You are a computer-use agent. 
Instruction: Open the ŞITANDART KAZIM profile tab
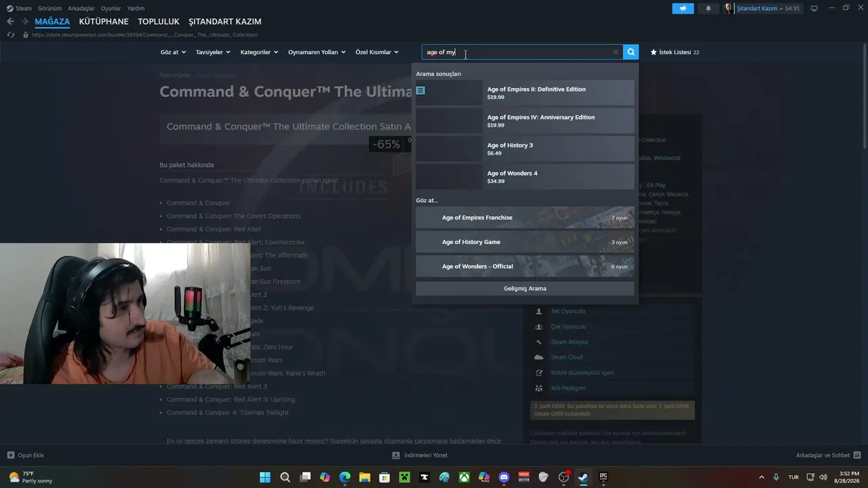[224, 22]
